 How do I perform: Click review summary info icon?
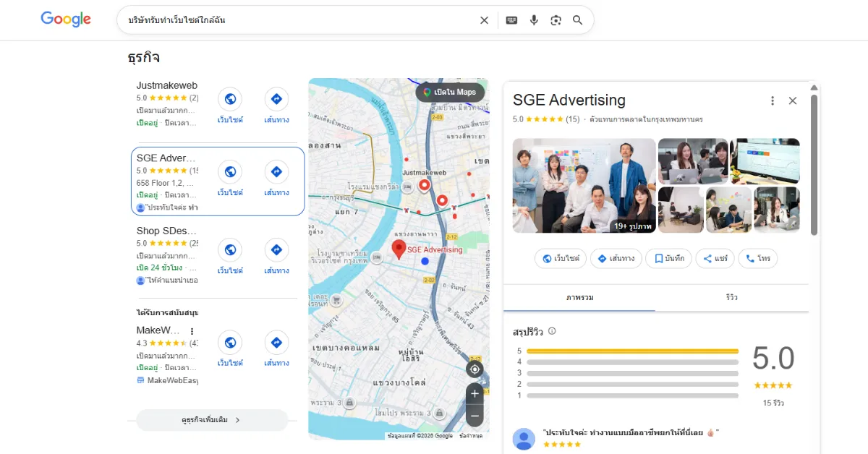click(x=552, y=331)
